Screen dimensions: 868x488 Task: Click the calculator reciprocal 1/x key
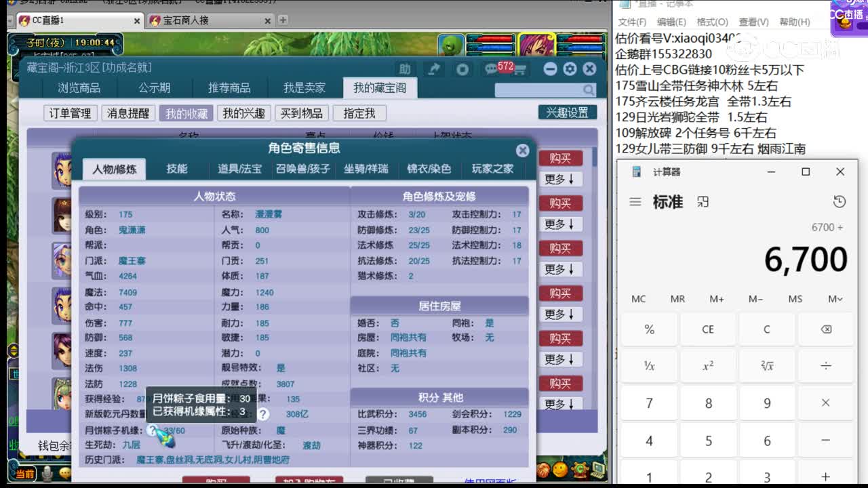coord(649,366)
